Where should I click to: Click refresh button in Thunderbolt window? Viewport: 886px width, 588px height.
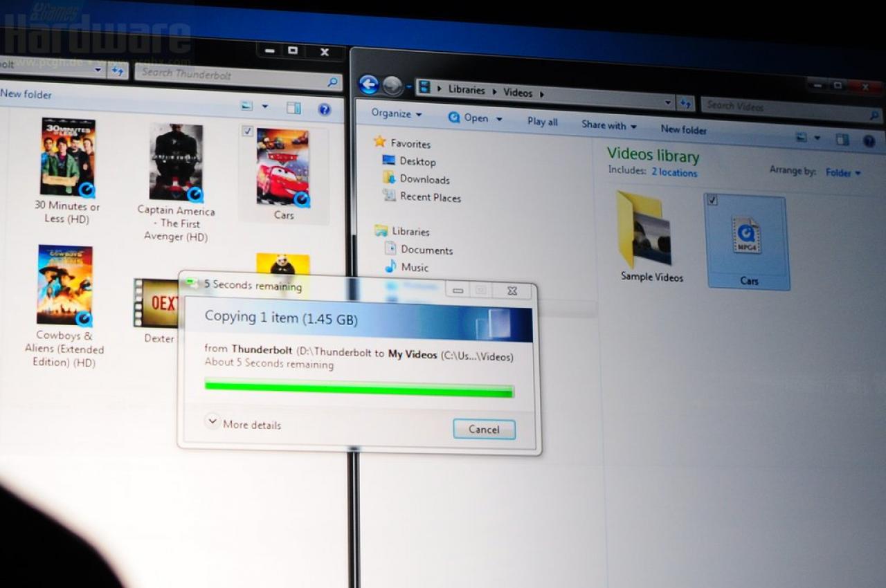pos(118,71)
